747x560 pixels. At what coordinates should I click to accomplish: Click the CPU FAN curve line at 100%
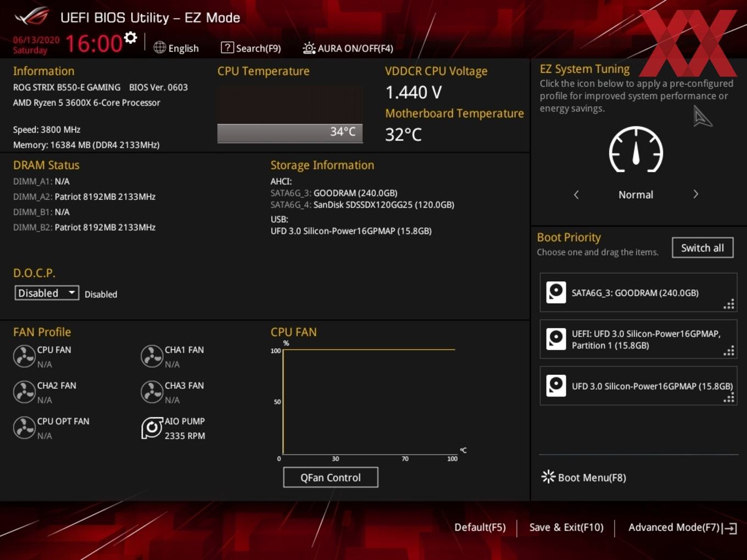(x=369, y=349)
